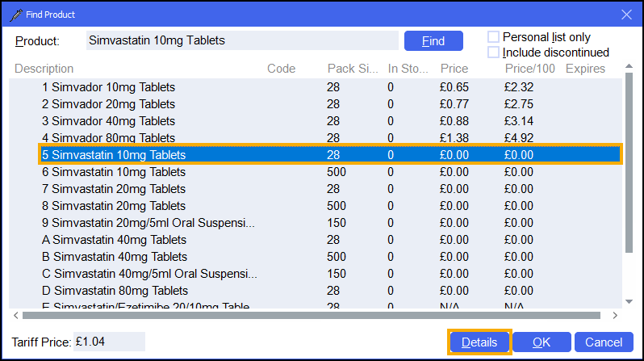Click the Product search text field

241,40
